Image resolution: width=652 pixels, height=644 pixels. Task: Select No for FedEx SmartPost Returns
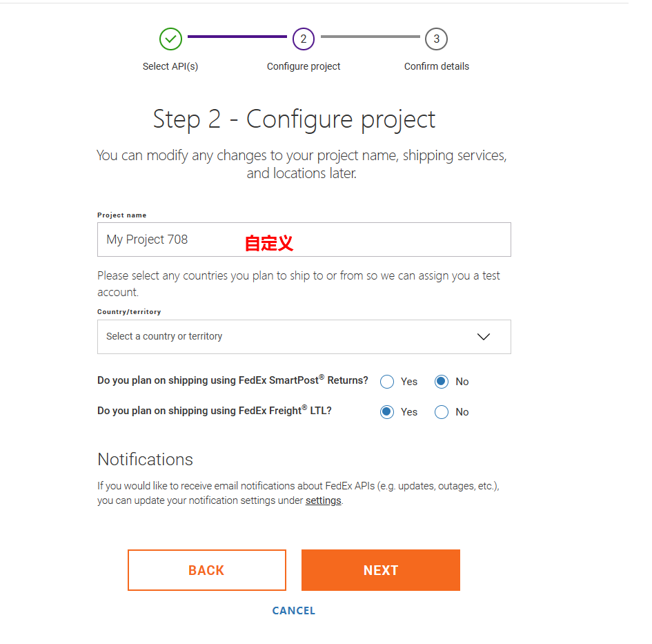(x=442, y=382)
